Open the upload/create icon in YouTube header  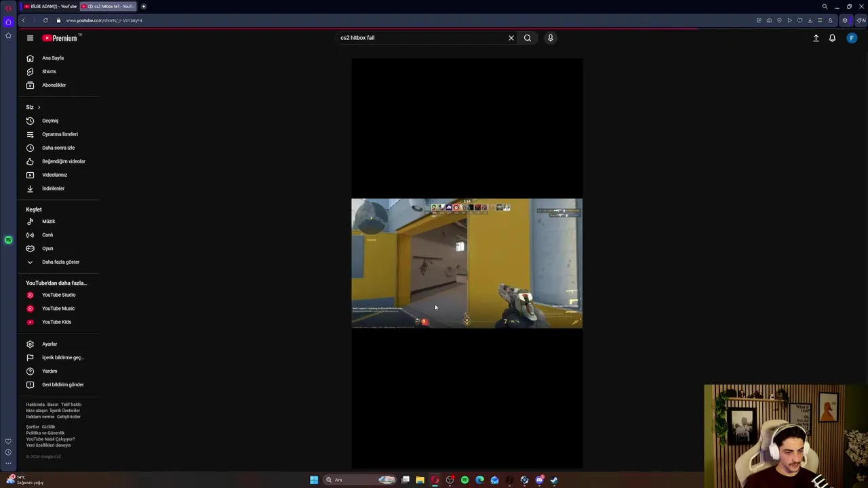click(816, 38)
